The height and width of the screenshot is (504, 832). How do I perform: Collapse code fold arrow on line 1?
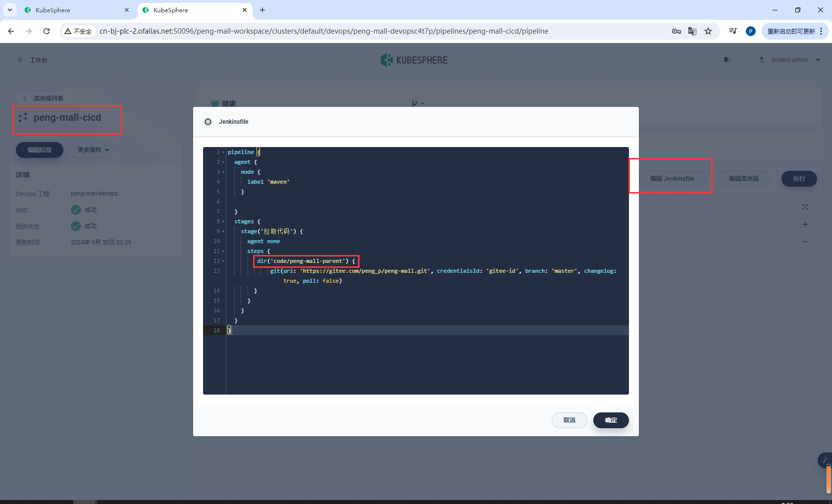[x=223, y=152]
